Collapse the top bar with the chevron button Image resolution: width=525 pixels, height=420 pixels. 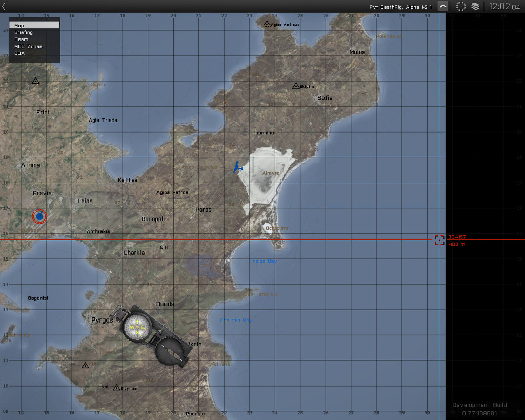pyautogui.click(x=443, y=6)
